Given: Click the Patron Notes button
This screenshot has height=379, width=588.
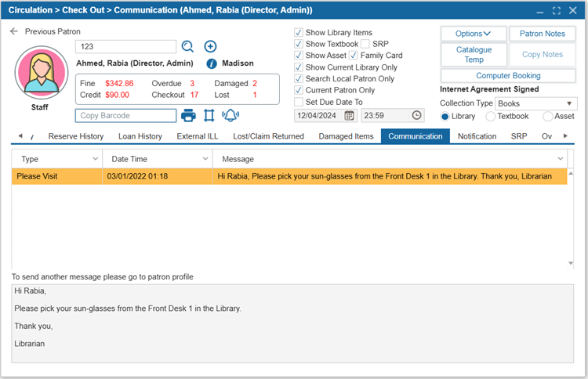Looking at the screenshot, I should pos(542,34).
